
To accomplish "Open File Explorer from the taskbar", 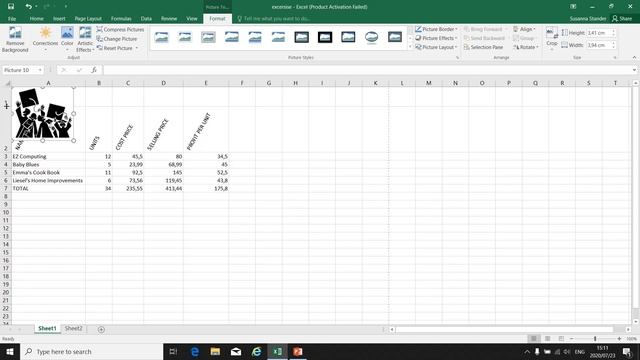I will click(x=215, y=351).
